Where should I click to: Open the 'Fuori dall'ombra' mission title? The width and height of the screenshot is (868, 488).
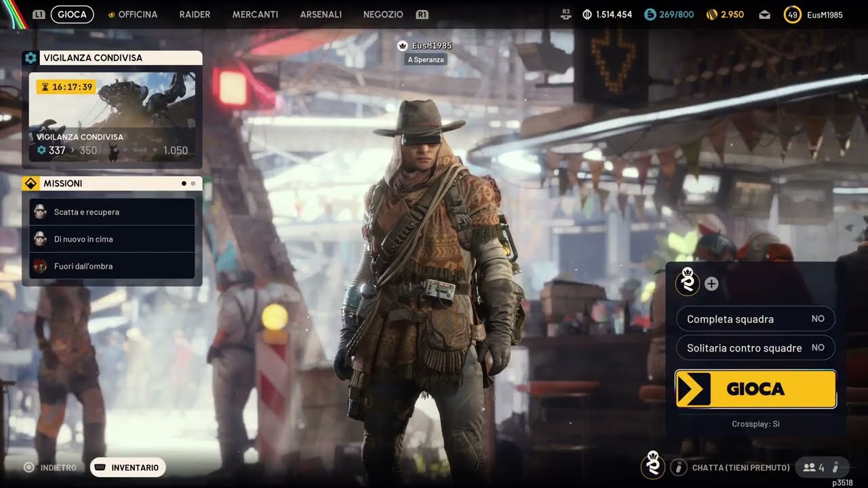point(83,266)
